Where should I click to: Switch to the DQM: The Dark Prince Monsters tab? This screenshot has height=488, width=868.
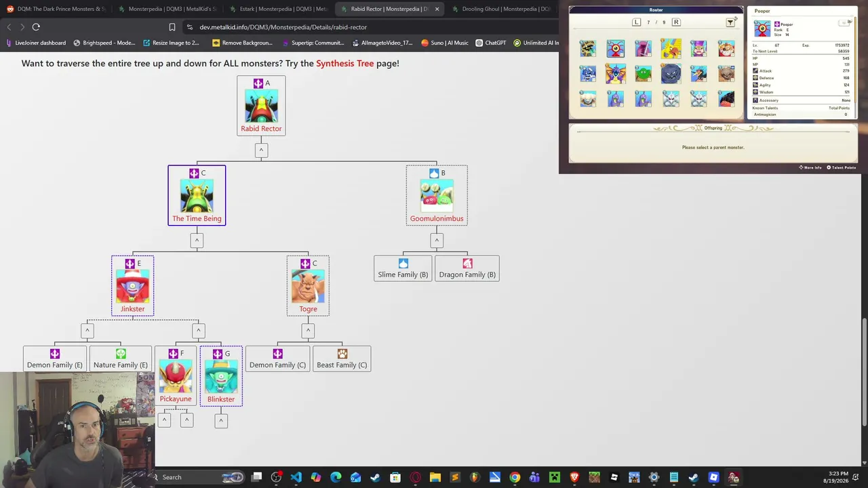tap(56, 9)
